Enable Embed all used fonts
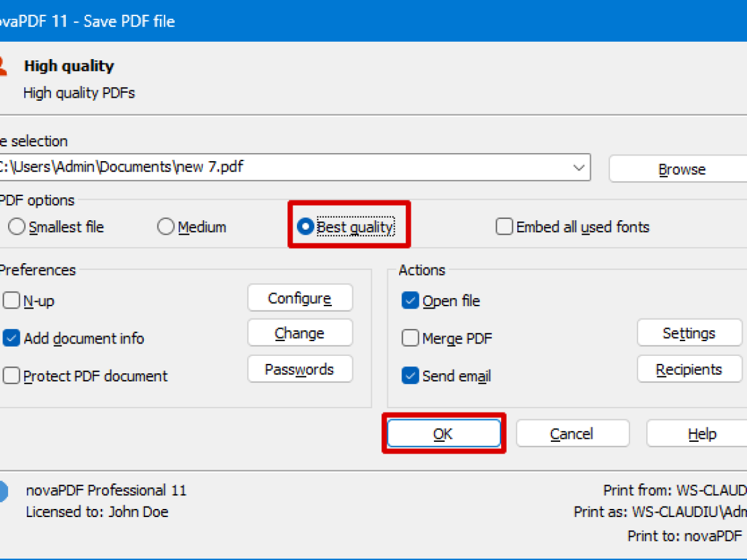 [x=504, y=228]
